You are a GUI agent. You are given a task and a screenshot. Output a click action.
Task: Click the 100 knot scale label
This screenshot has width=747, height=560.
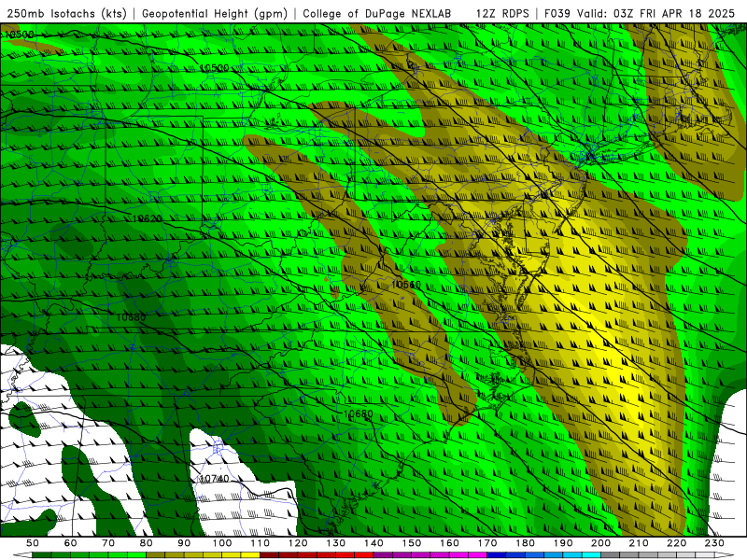click(x=222, y=543)
